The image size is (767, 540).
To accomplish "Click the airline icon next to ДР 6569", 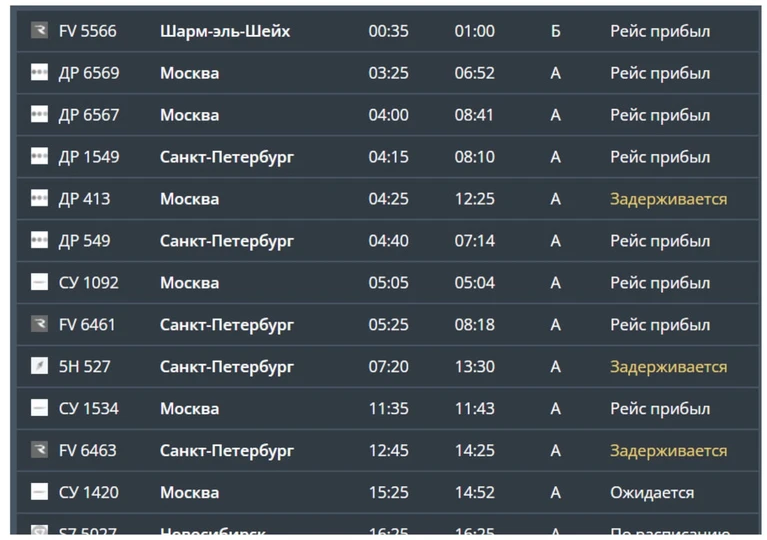I will pyautogui.click(x=39, y=73).
